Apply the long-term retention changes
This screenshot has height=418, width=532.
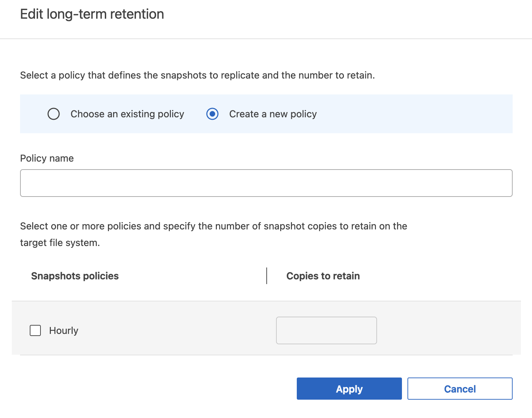pyautogui.click(x=349, y=389)
